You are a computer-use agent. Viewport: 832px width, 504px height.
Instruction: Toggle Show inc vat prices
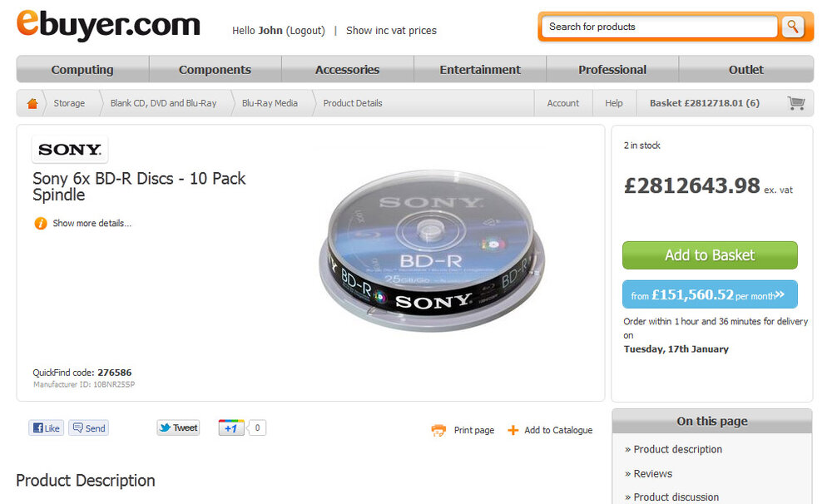pyautogui.click(x=391, y=31)
